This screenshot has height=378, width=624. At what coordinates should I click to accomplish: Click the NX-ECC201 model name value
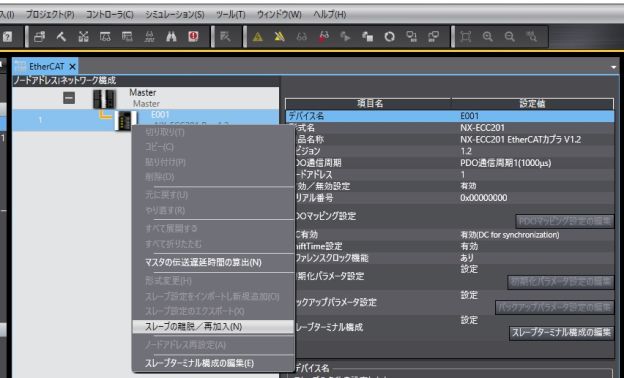coord(482,128)
